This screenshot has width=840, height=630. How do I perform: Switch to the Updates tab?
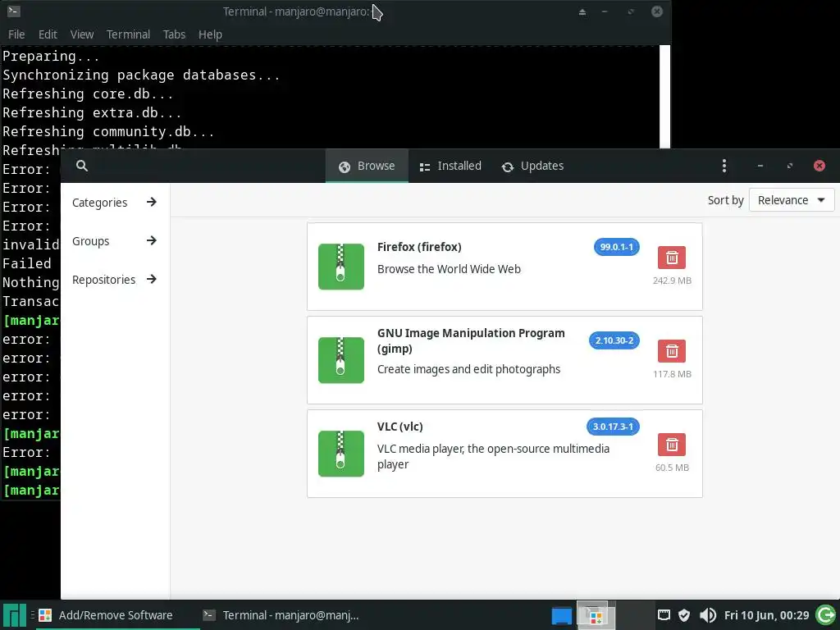[532, 166]
